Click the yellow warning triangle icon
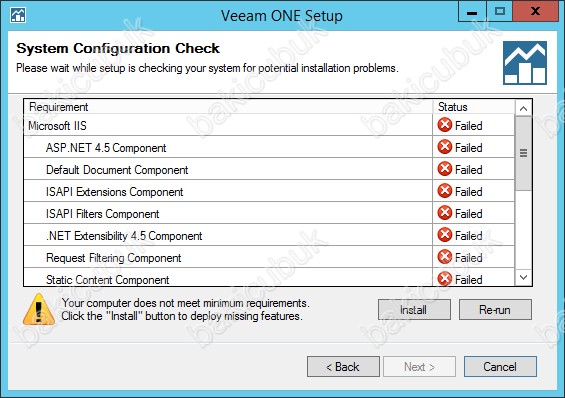Screen dimensions: 565x398 (x=39, y=309)
